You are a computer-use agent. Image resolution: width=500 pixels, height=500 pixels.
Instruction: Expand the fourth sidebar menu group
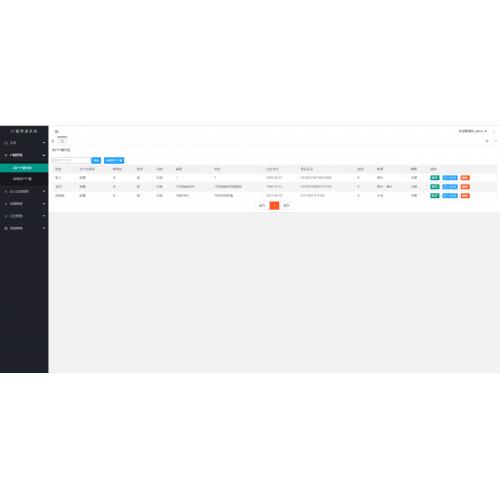pyautogui.click(x=44, y=204)
